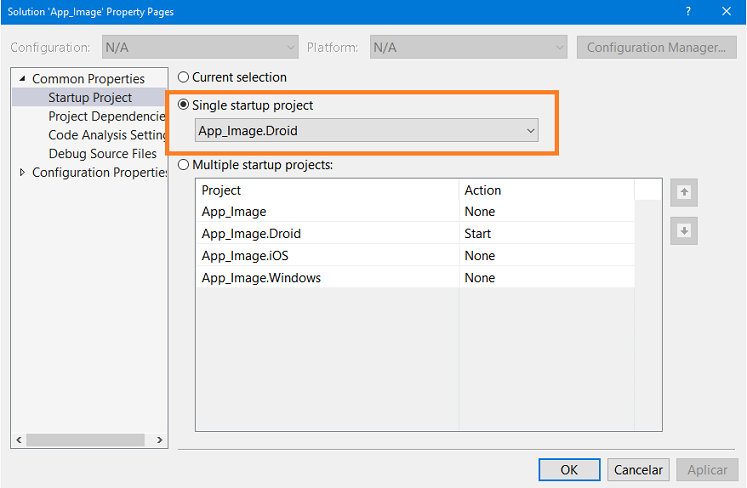
Task: Open Debug Source Files page
Action: point(102,153)
